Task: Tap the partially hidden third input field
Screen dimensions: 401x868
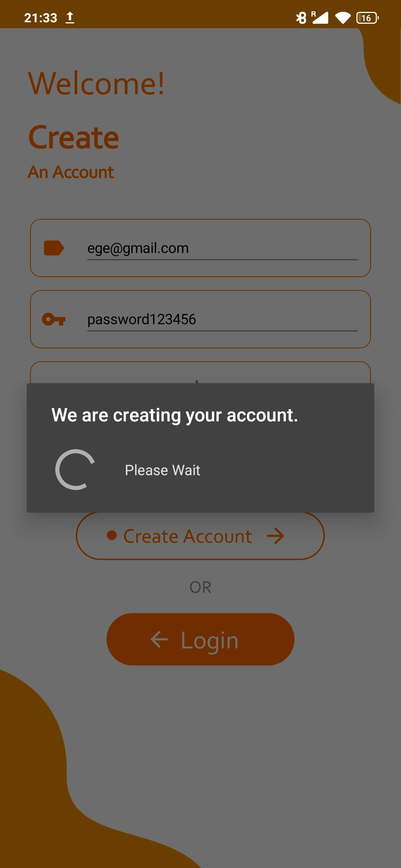Action: pos(200,372)
